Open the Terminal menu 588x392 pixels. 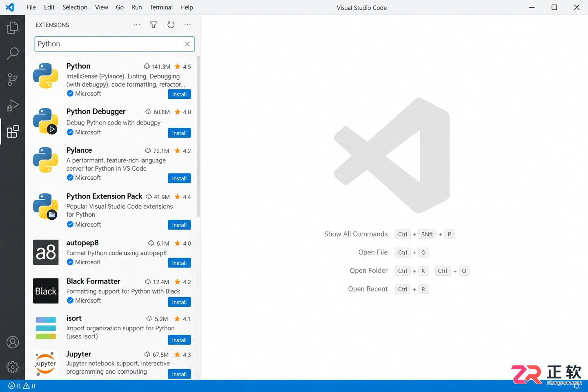coord(161,7)
